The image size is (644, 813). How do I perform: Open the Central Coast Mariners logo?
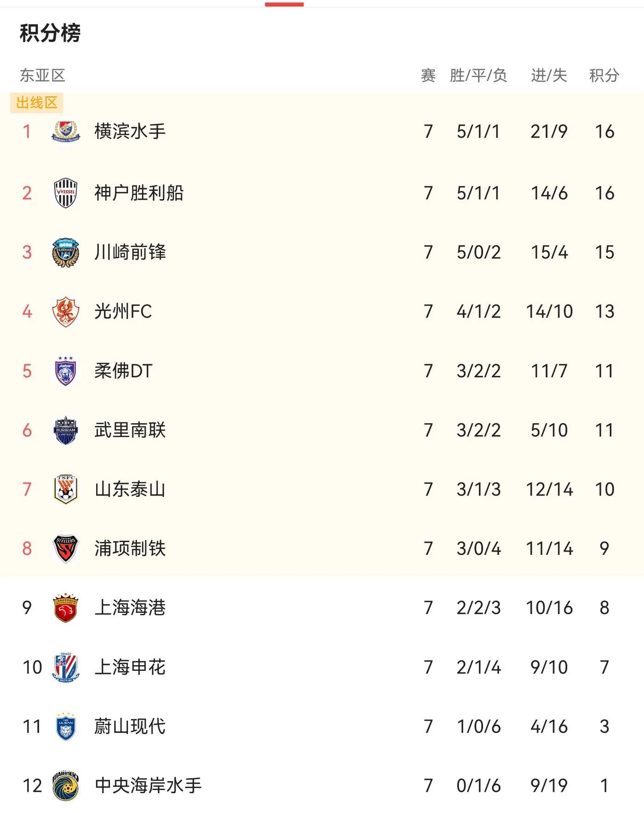pyautogui.click(x=65, y=786)
